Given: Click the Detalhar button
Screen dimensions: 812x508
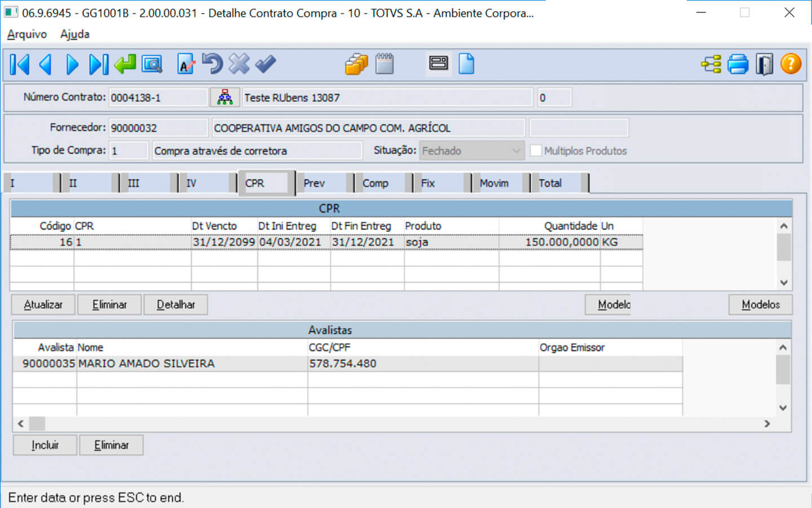Looking at the screenshot, I should click(x=175, y=305).
